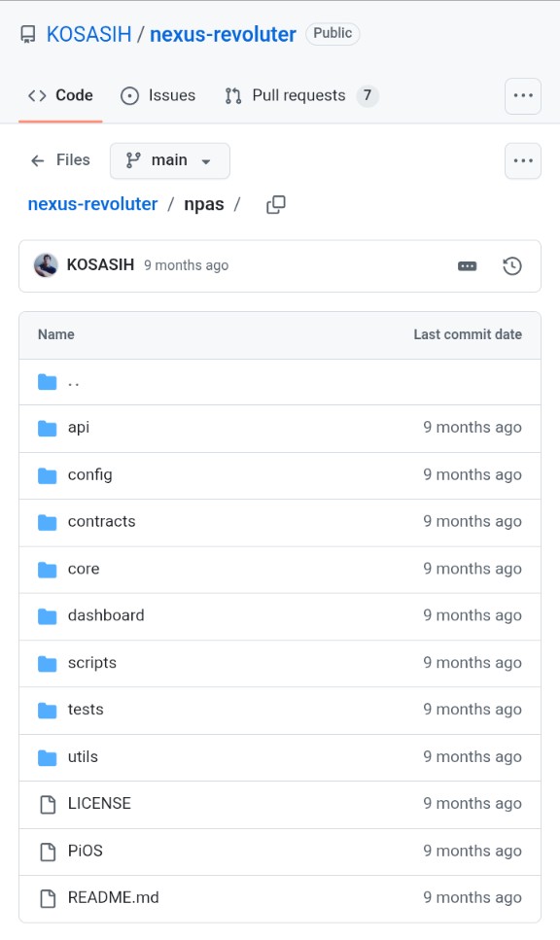Open the main branch dropdown
Image resolution: width=560 pixels, height=940 pixels.
pyautogui.click(x=170, y=160)
